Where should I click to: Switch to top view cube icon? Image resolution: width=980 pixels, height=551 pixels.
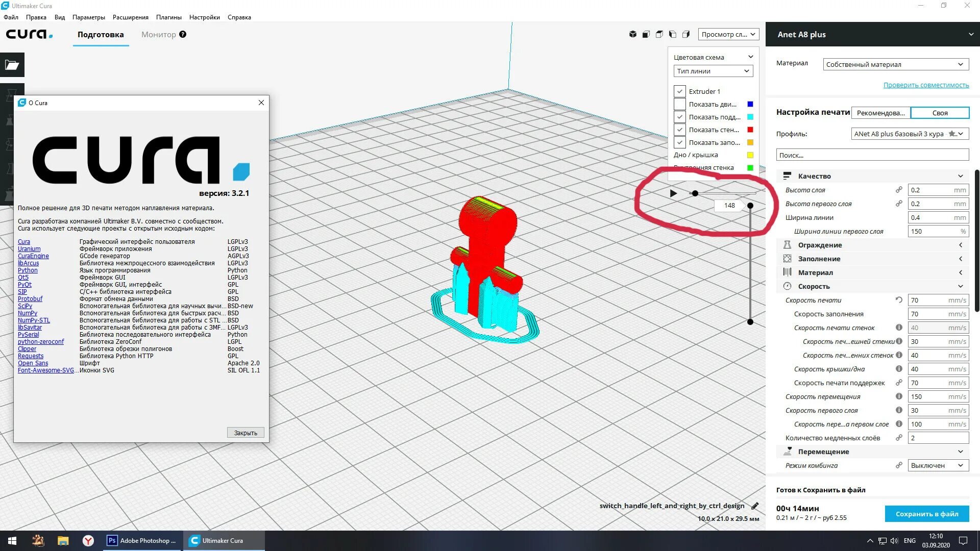coord(659,34)
